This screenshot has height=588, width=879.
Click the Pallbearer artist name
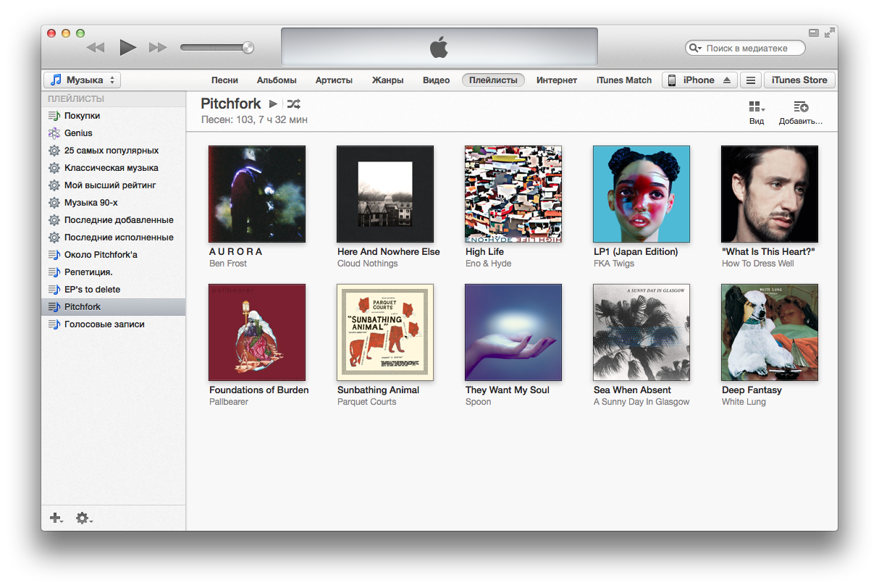229,402
